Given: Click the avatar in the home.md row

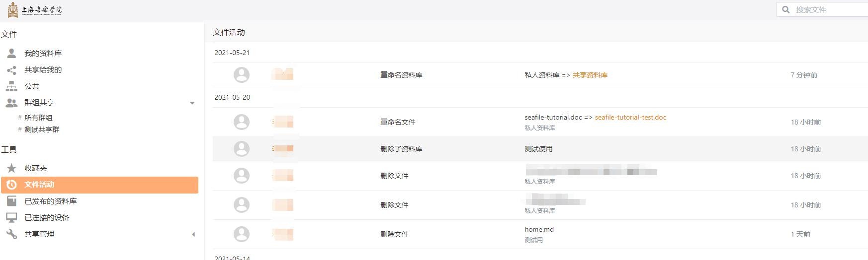Looking at the screenshot, I should [242, 234].
